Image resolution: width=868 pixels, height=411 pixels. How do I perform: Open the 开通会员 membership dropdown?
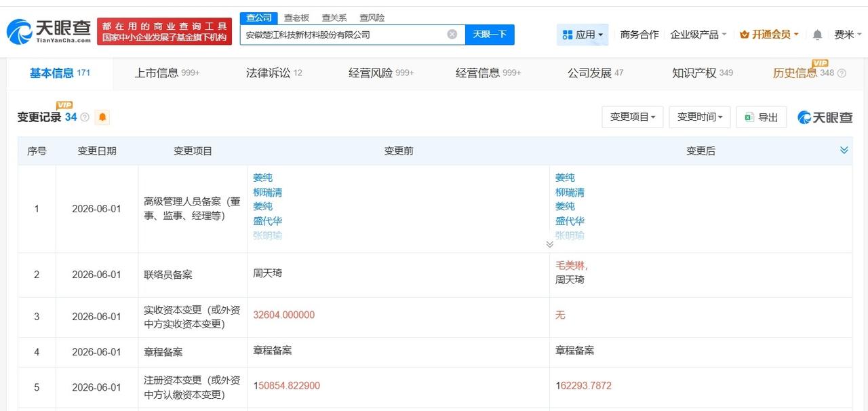coord(769,35)
